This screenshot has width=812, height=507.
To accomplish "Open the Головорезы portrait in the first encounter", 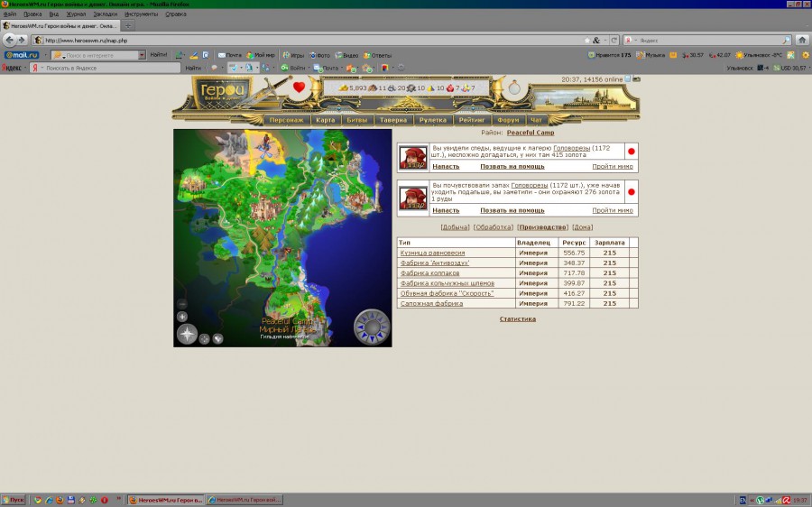I will (x=413, y=158).
